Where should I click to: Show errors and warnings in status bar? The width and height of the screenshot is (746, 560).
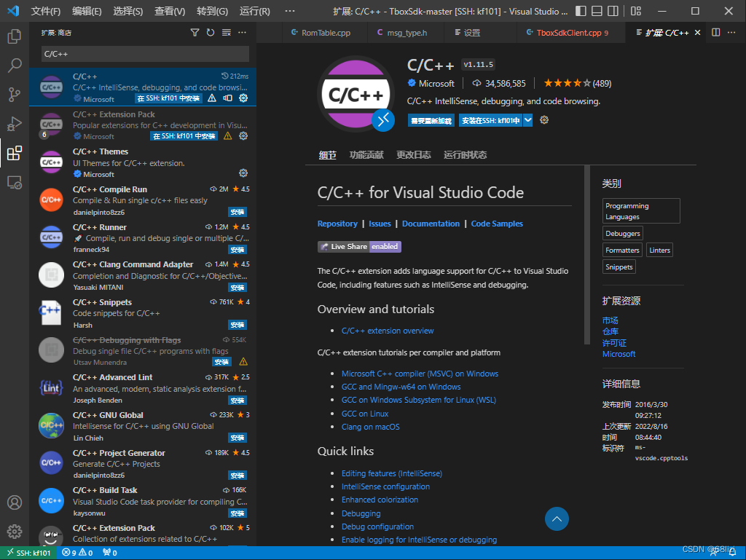[77, 553]
